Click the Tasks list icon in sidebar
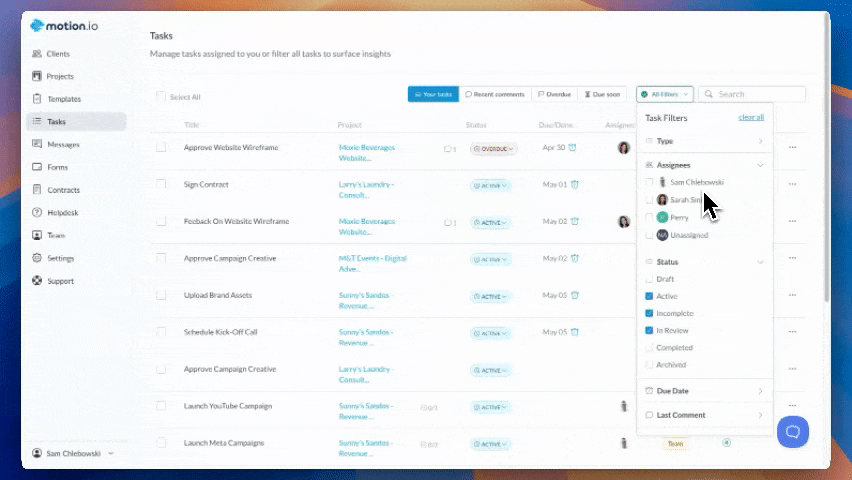The width and height of the screenshot is (852, 480). click(37, 121)
